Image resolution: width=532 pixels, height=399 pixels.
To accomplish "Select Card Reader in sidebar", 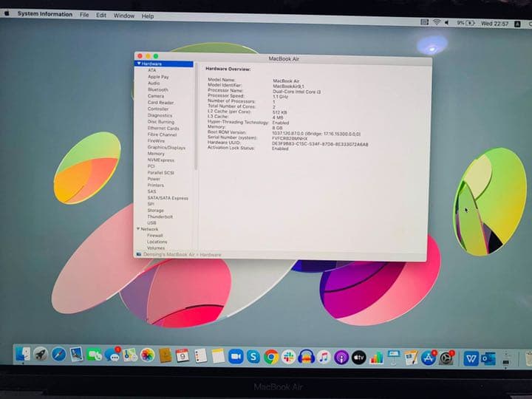I will click(x=160, y=103).
